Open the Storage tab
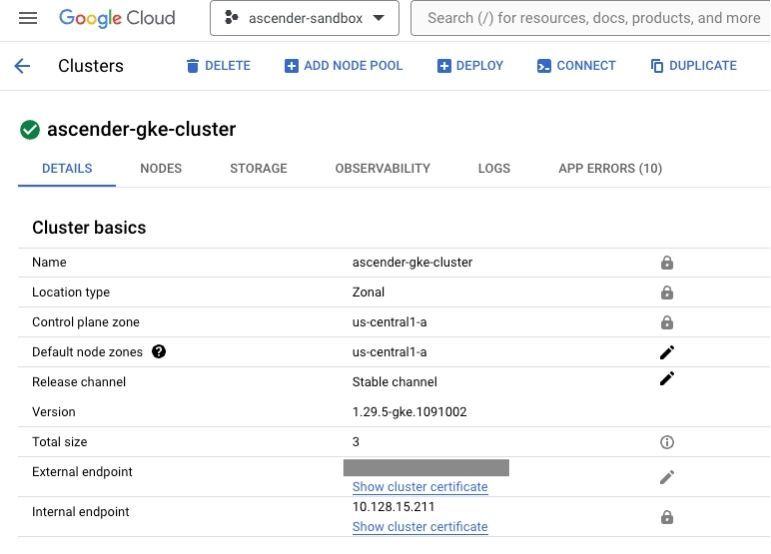 coord(259,168)
